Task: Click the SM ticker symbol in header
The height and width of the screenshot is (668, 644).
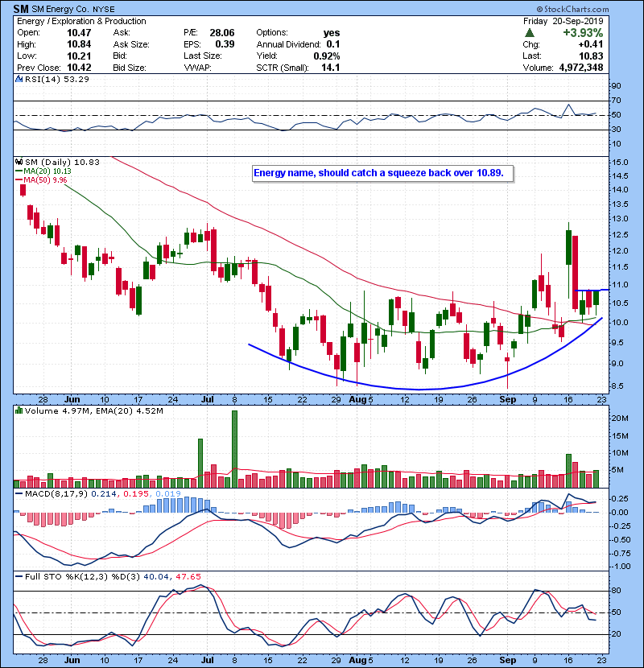Action: tap(21, 9)
